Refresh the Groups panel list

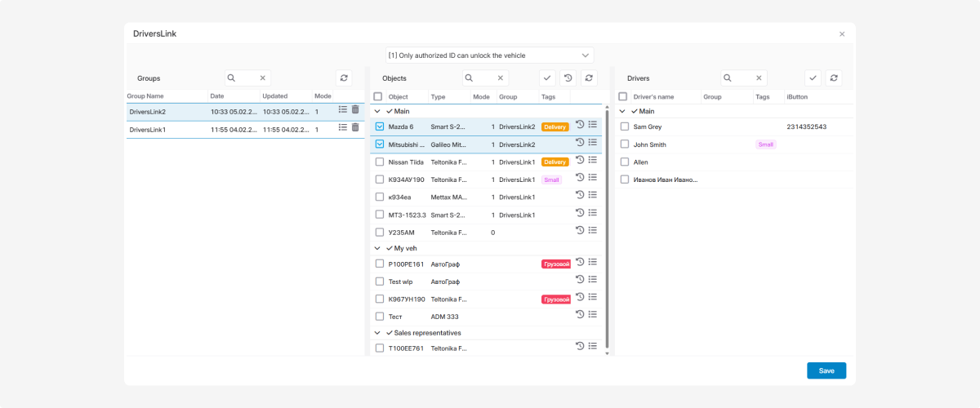(x=344, y=78)
